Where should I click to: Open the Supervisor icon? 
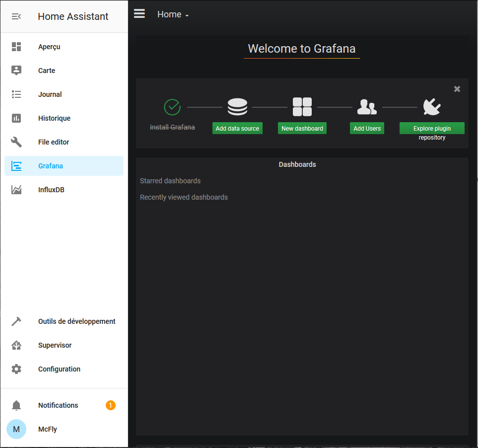point(16,345)
